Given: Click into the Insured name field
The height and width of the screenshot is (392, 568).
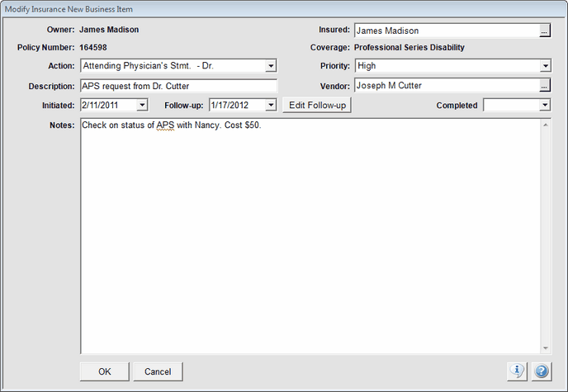Looking at the screenshot, I should click(446, 31).
